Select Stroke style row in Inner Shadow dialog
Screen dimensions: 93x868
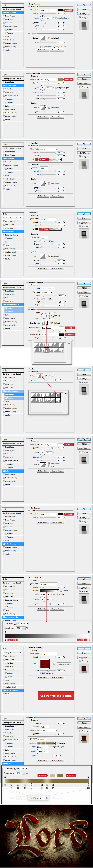click(x=13, y=120)
